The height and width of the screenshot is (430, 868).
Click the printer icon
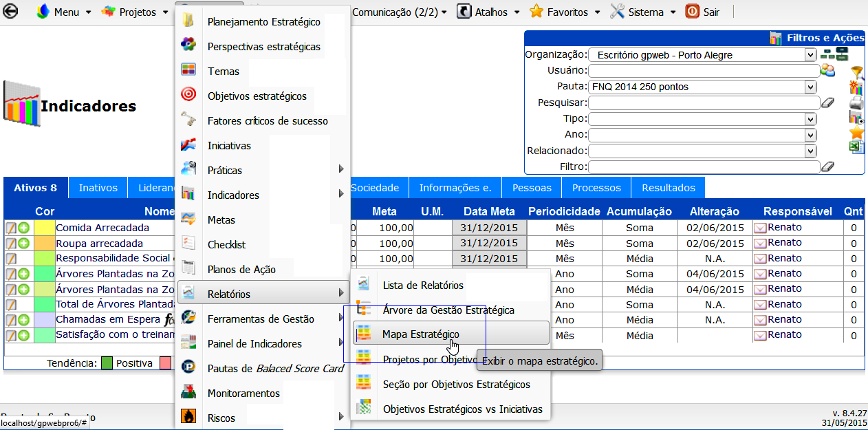[x=856, y=103]
